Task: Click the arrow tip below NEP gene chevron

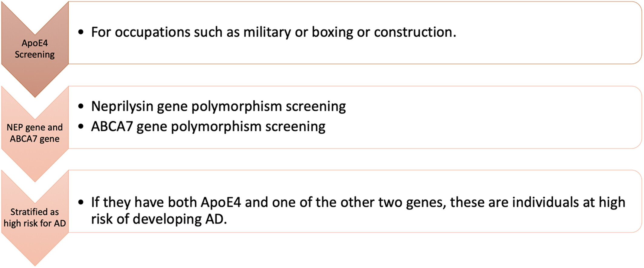Action: 35,174
